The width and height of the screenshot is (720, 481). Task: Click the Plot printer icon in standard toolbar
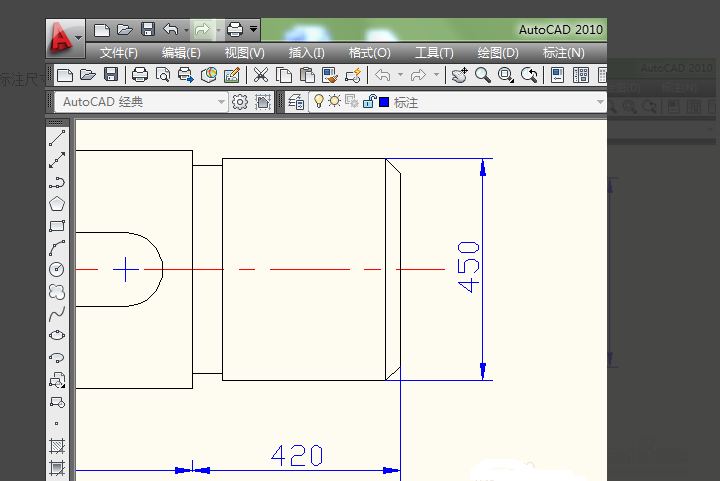[140, 75]
